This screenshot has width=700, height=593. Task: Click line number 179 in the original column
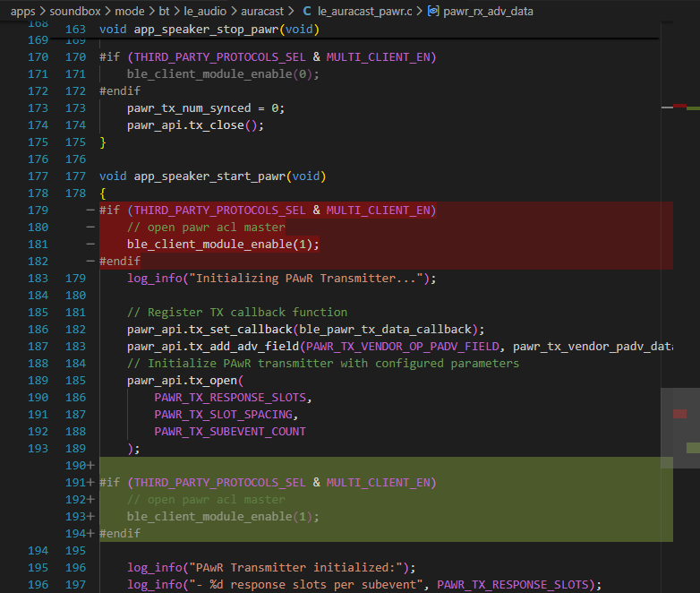coord(38,210)
